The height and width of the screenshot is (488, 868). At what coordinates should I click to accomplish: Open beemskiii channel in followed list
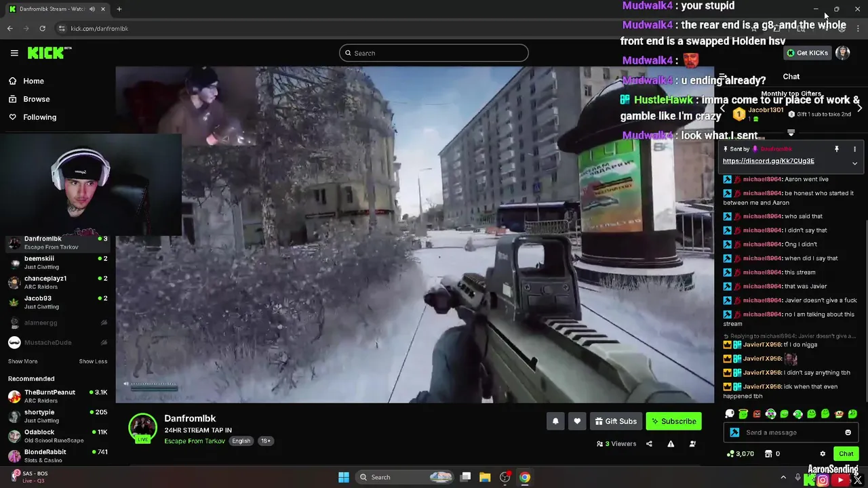[58, 262]
